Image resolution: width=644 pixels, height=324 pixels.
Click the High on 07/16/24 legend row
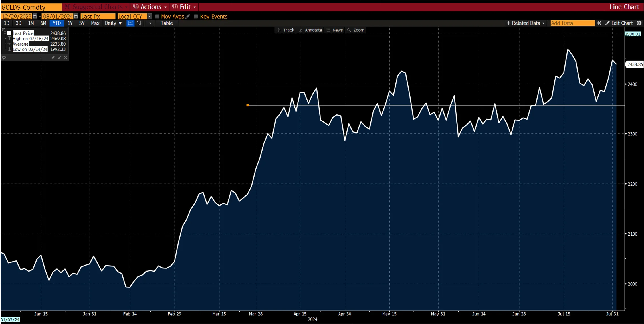(x=39, y=39)
